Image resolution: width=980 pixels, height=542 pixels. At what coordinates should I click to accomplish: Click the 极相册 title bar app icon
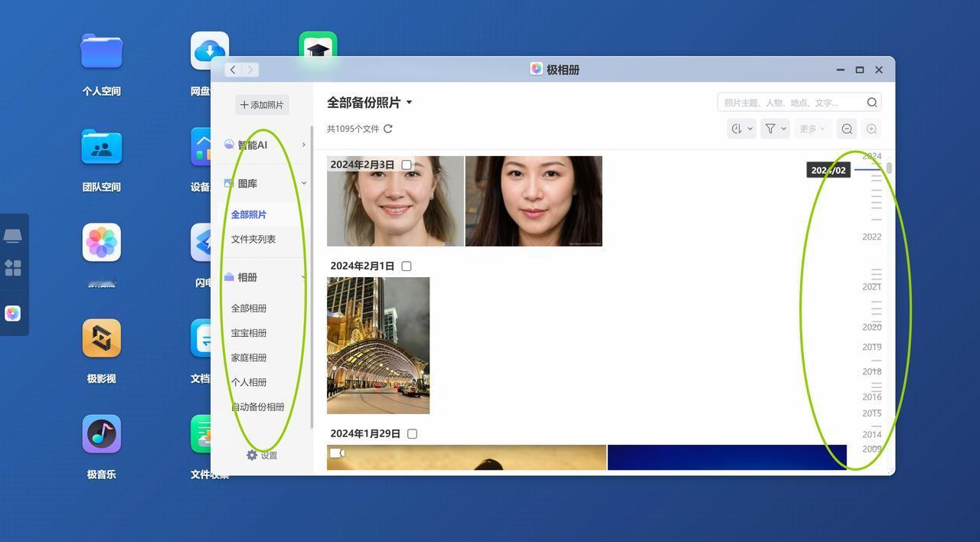pyautogui.click(x=537, y=69)
